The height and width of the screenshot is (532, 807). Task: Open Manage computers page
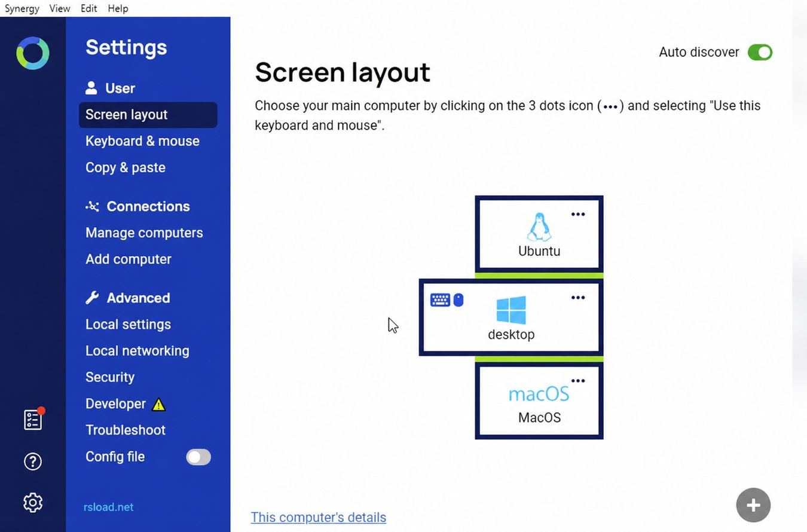coord(144,233)
